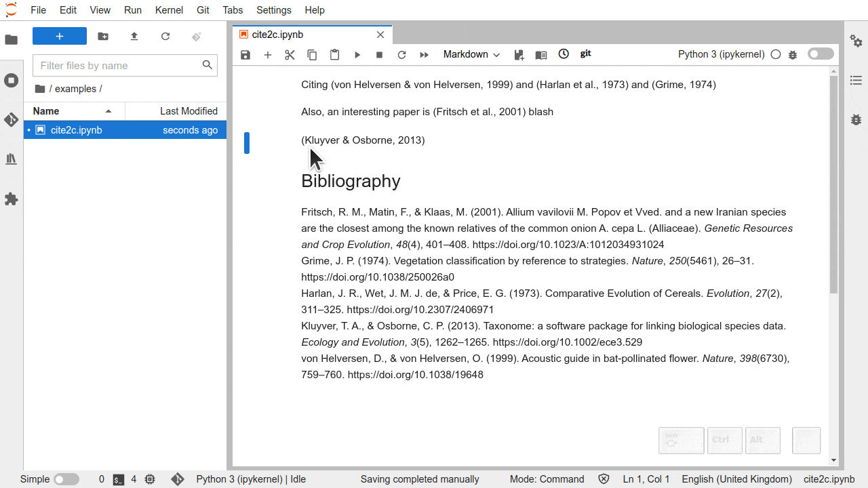This screenshot has width=868, height=488.
Task: Cut the selected cell with the scissors icon
Action: pyautogui.click(x=290, y=54)
